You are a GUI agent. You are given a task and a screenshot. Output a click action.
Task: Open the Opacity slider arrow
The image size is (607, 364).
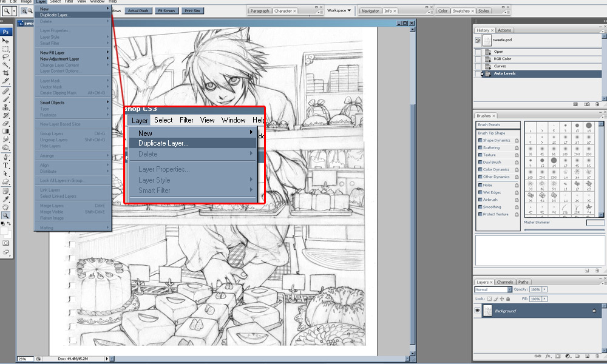click(x=544, y=289)
